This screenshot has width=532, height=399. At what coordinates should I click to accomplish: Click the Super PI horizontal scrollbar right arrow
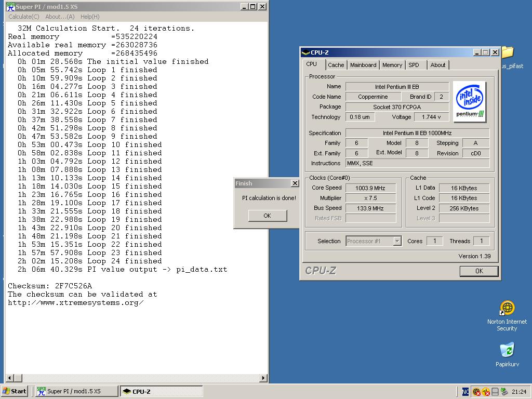coord(263,378)
